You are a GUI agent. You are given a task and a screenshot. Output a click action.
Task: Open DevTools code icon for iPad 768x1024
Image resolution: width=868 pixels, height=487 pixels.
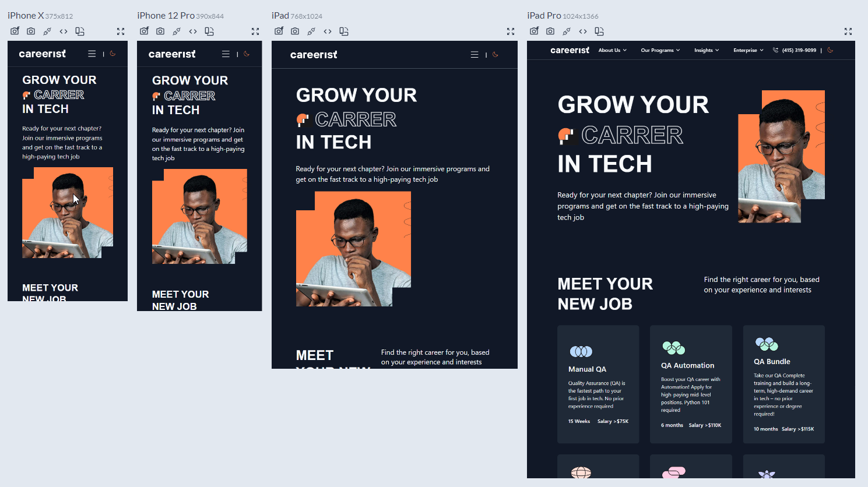tap(328, 31)
